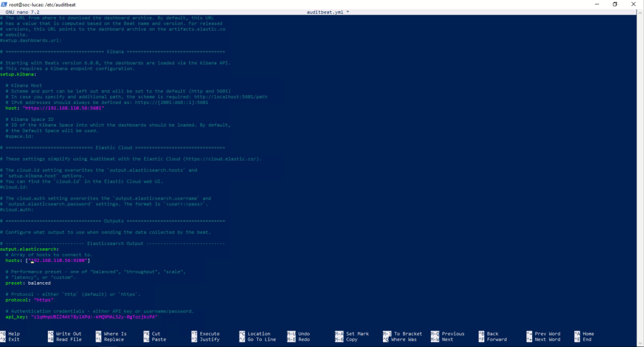Click the Read File shortcut label
The width and height of the screenshot is (644, 347).
pos(69,339)
